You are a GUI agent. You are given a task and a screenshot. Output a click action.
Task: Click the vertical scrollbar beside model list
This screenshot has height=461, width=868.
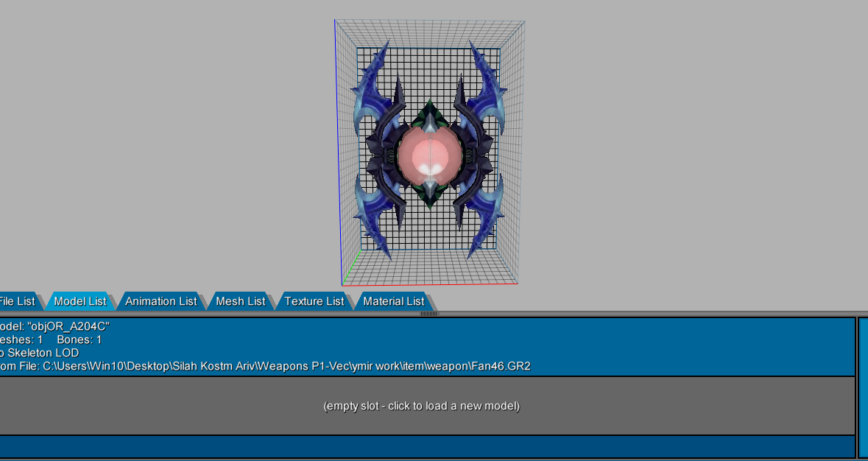[x=863, y=387]
